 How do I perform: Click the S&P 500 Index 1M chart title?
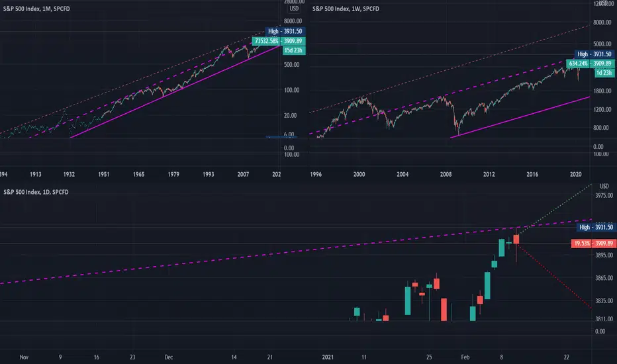tap(36, 9)
